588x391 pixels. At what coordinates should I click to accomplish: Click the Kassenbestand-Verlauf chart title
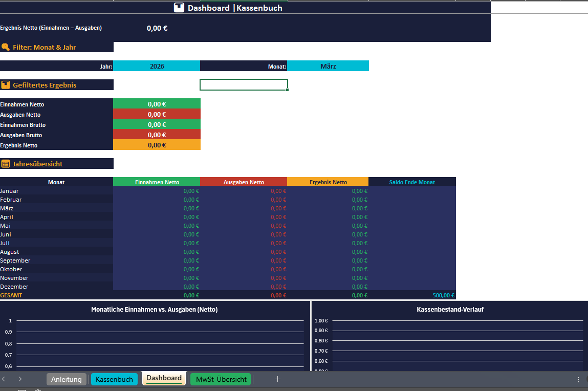point(450,309)
